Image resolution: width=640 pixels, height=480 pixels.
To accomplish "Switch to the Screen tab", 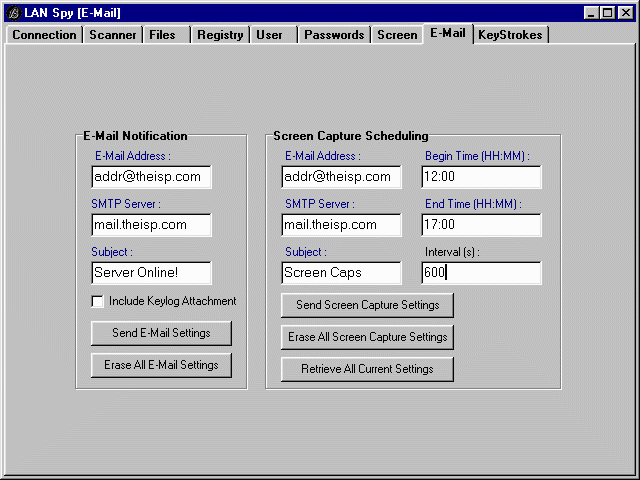I will pos(397,35).
